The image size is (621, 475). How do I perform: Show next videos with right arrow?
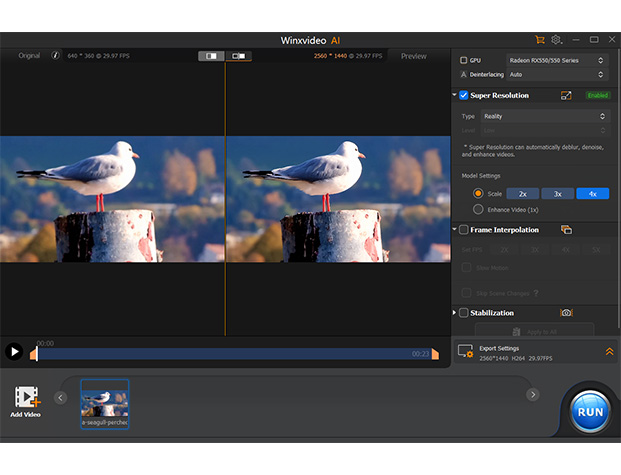point(533,394)
